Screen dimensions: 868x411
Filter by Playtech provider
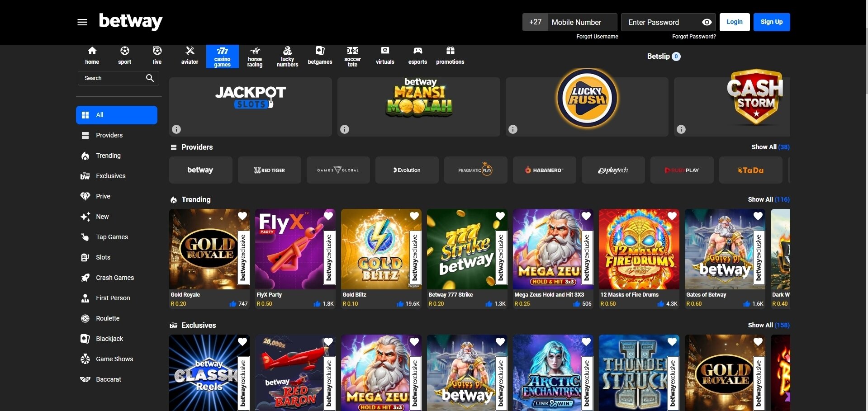pos(613,170)
